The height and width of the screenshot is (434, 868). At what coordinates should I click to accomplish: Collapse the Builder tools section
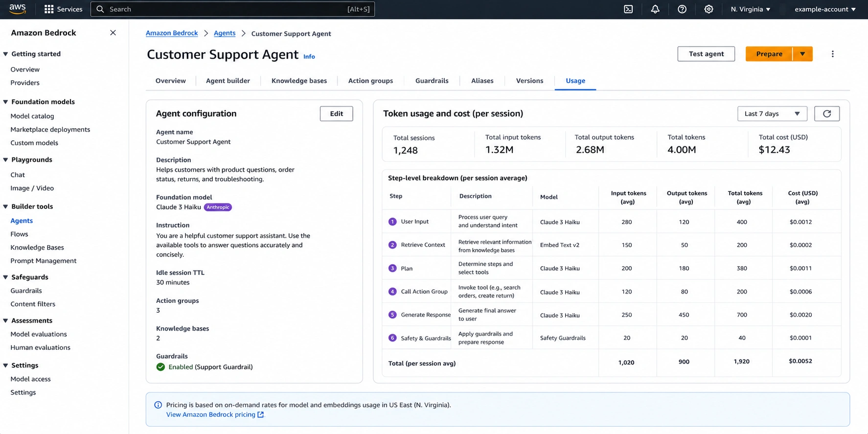[5, 206]
